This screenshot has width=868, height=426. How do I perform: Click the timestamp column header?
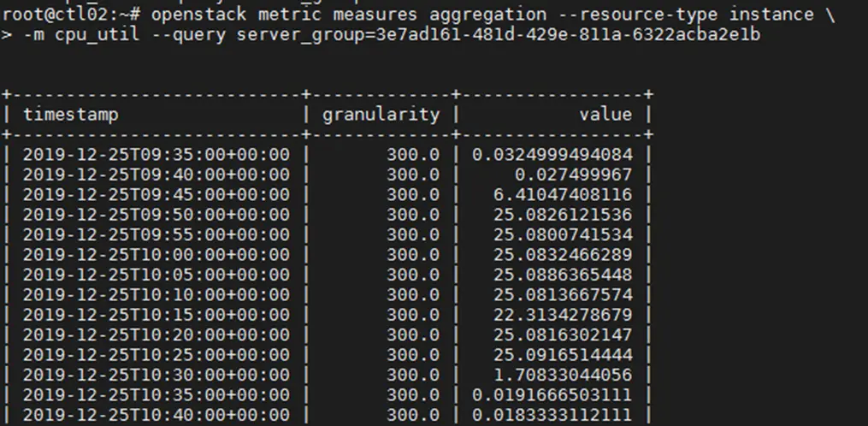pos(70,115)
